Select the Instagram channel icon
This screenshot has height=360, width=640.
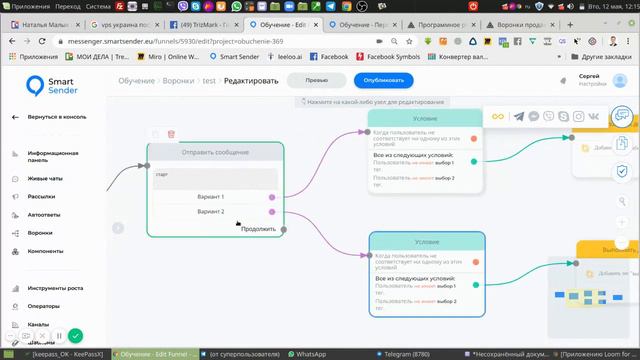578,117
